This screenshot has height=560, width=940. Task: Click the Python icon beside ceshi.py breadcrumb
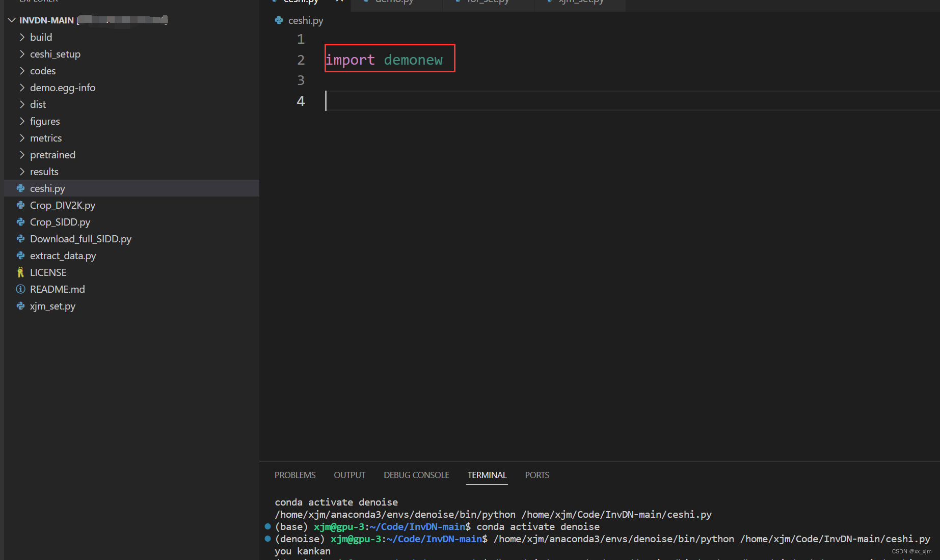tap(279, 20)
